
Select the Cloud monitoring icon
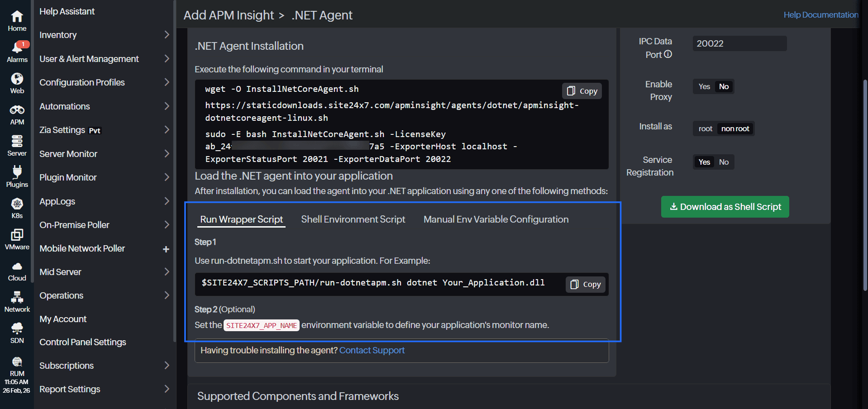tap(17, 270)
